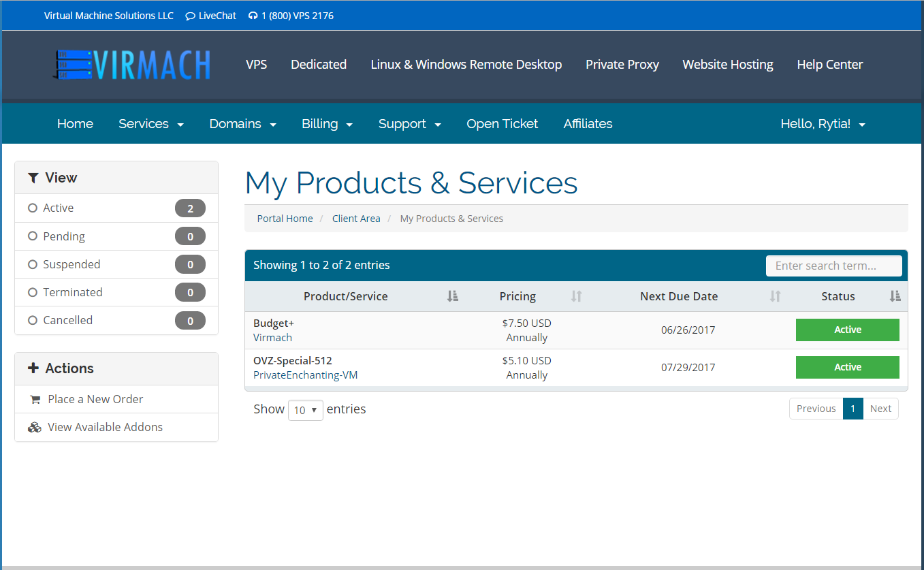Click the Active count badge 2
Screen dimensions: 924x570
[x=190, y=208]
